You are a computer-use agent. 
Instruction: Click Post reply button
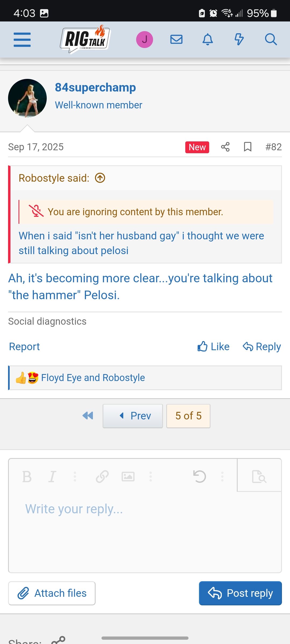coord(240,593)
